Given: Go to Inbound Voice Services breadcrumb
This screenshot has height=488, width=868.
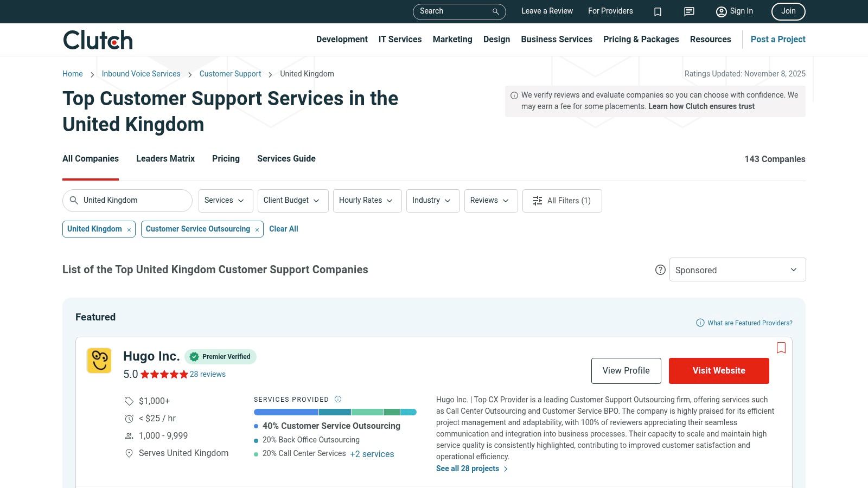Looking at the screenshot, I should point(141,74).
